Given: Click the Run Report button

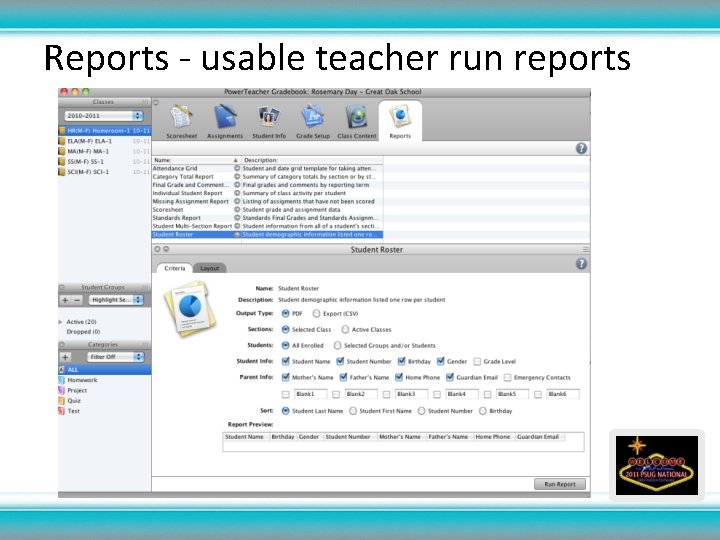Looking at the screenshot, I should (560, 484).
